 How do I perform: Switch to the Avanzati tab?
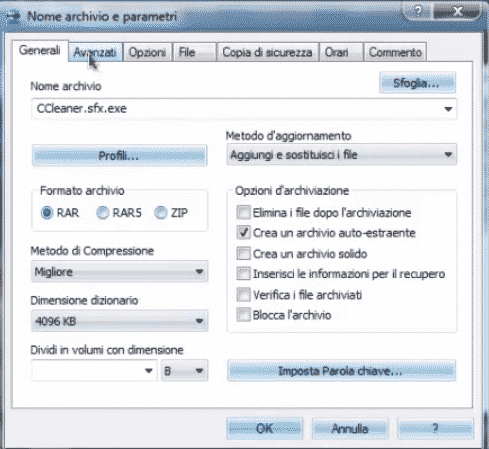pos(95,52)
